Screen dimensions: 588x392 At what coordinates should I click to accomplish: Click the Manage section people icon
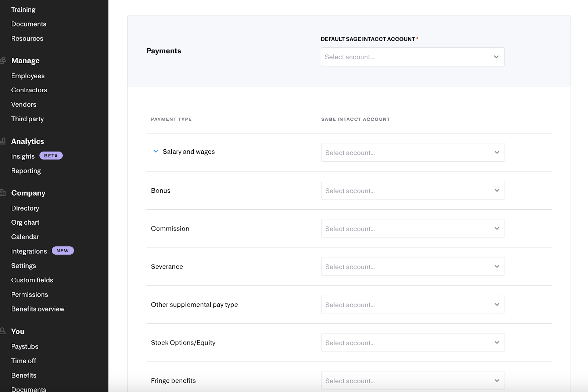3,60
